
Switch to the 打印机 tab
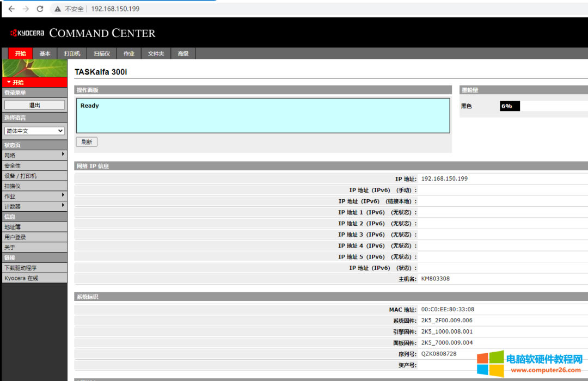click(72, 53)
